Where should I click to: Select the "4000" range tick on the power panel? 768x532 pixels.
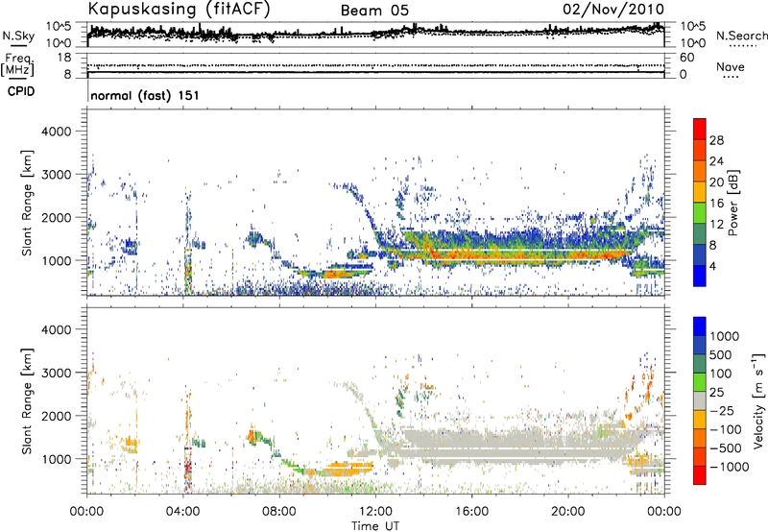pyautogui.click(x=56, y=132)
